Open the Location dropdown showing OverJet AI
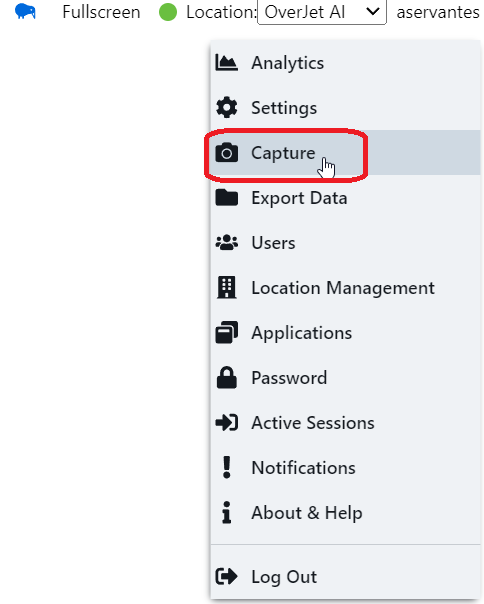 [x=322, y=12]
